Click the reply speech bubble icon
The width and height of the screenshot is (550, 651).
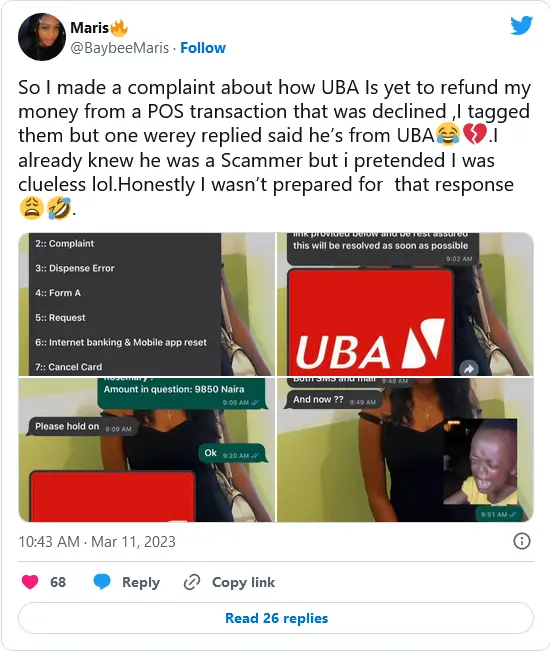(102, 582)
